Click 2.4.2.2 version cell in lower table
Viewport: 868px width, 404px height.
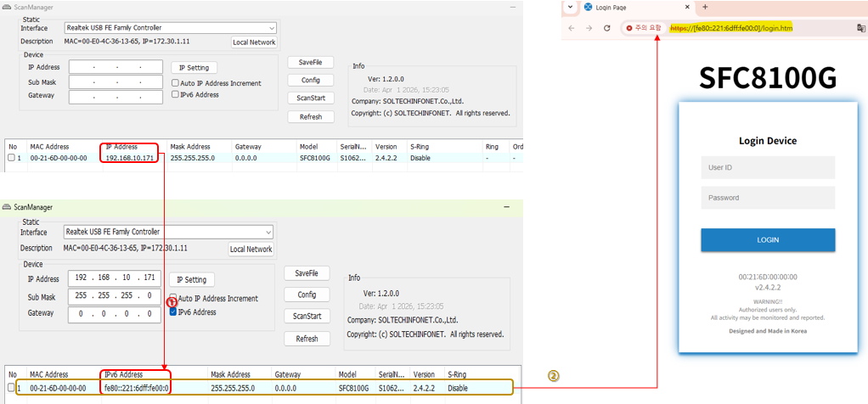tap(423, 388)
